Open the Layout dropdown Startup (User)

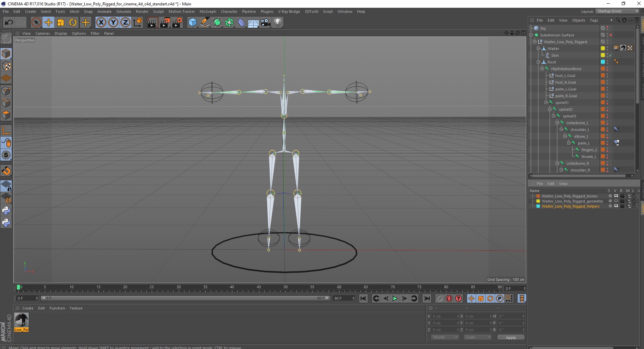click(617, 11)
